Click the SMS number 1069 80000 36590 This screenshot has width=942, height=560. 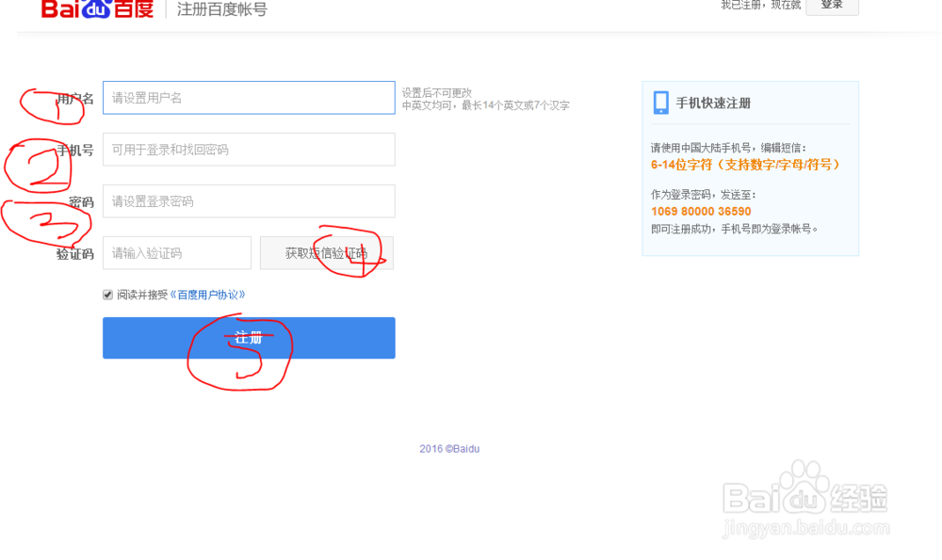click(701, 211)
